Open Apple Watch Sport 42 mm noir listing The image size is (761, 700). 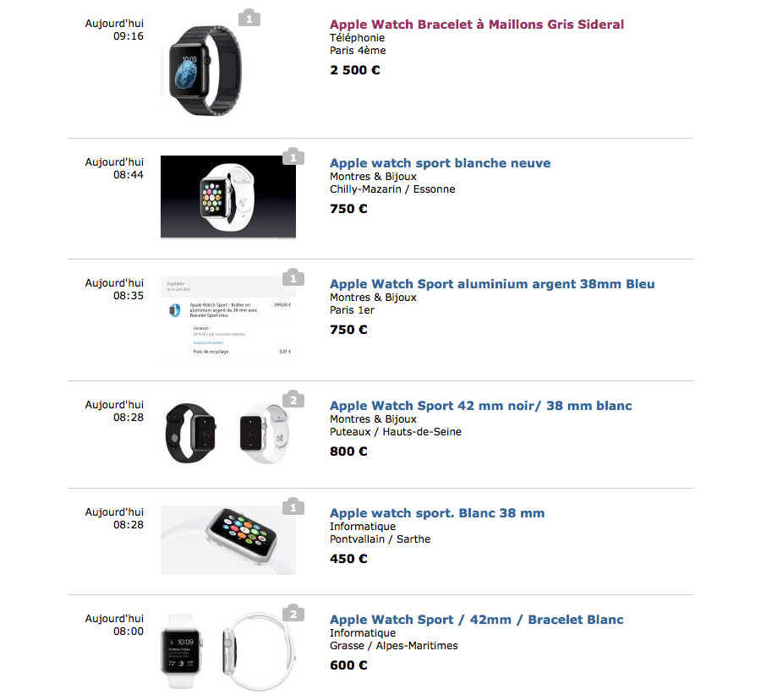click(x=481, y=406)
